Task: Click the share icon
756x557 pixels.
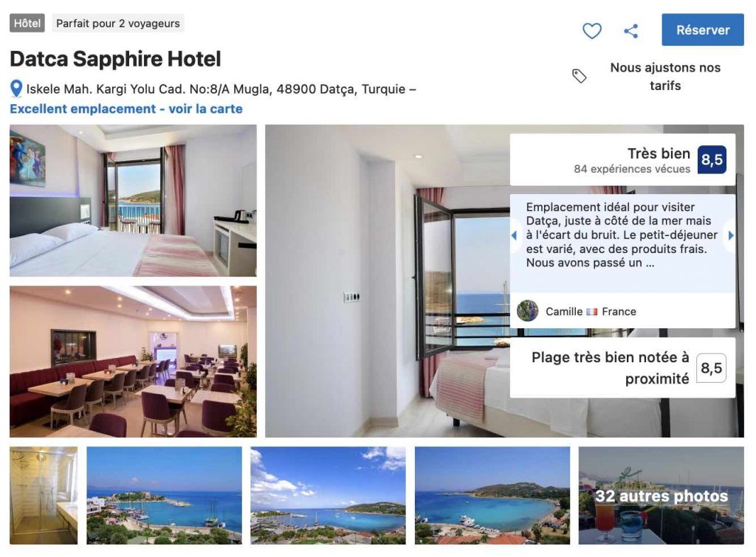Action: click(630, 31)
